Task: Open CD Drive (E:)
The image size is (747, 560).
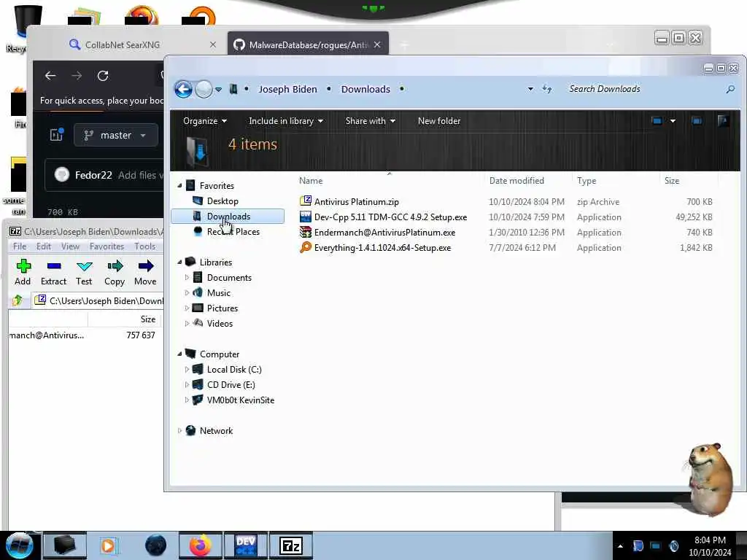Action: tap(231, 385)
